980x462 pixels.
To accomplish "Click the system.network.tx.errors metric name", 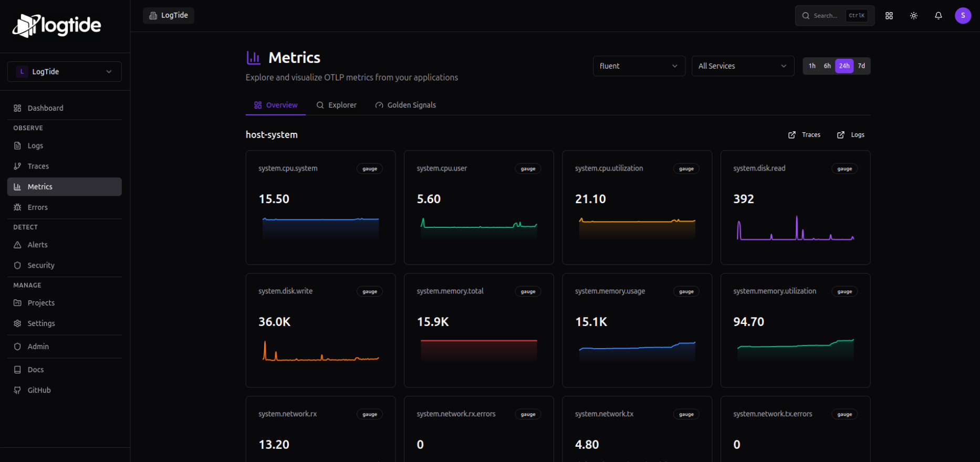I will tap(773, 414).
